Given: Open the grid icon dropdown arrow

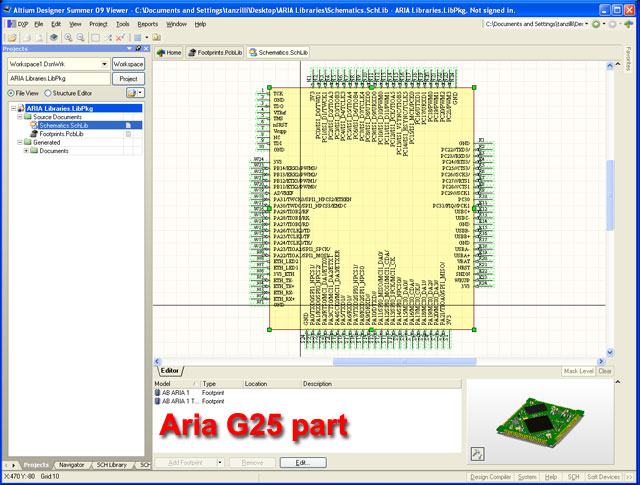Looking at the screenshot, I should pos(147,38).
